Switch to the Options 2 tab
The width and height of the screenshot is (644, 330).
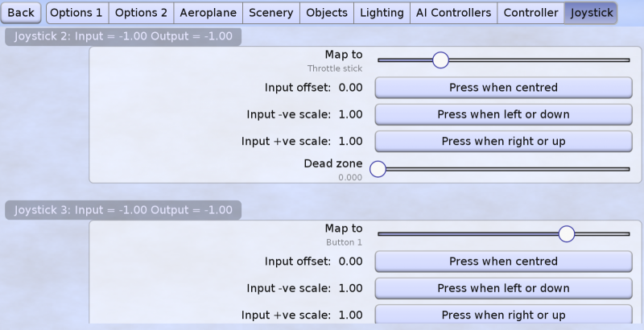click(x=141, y=13)
